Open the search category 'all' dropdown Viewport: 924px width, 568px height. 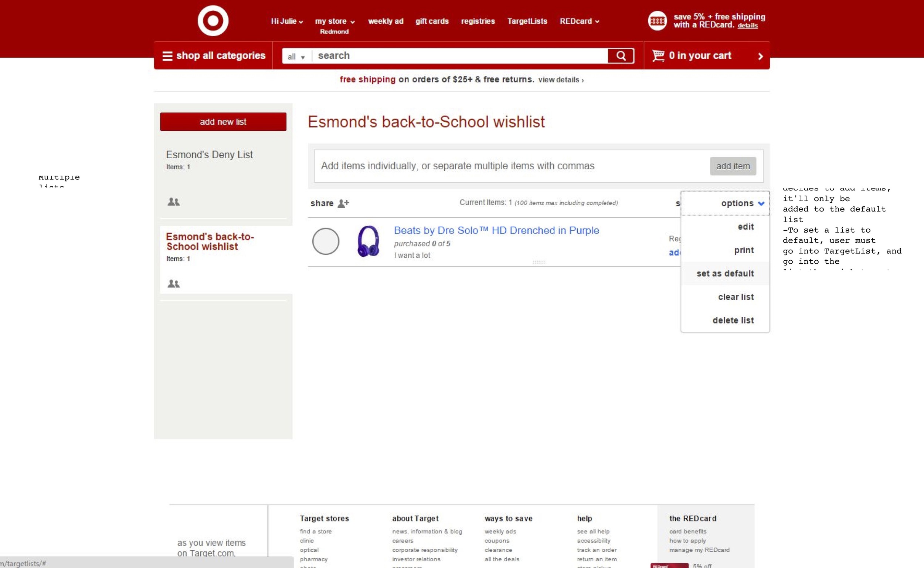pyautogui.click(x=296, y=57)
